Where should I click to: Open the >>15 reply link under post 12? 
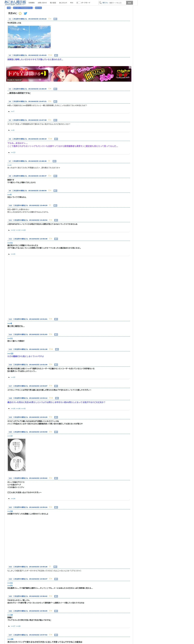coord(13,254)
